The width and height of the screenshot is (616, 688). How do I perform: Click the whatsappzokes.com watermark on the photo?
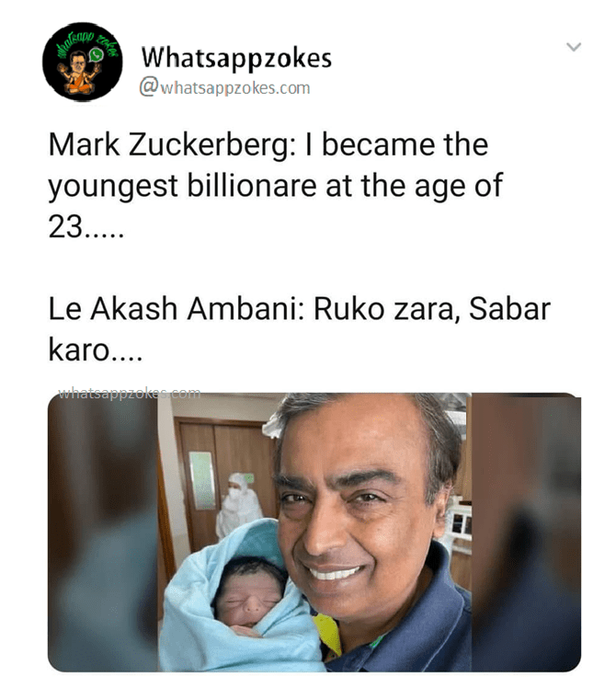[129, 394]
